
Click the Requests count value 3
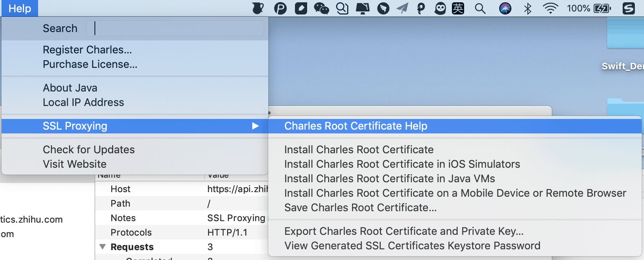click(210, 247)
